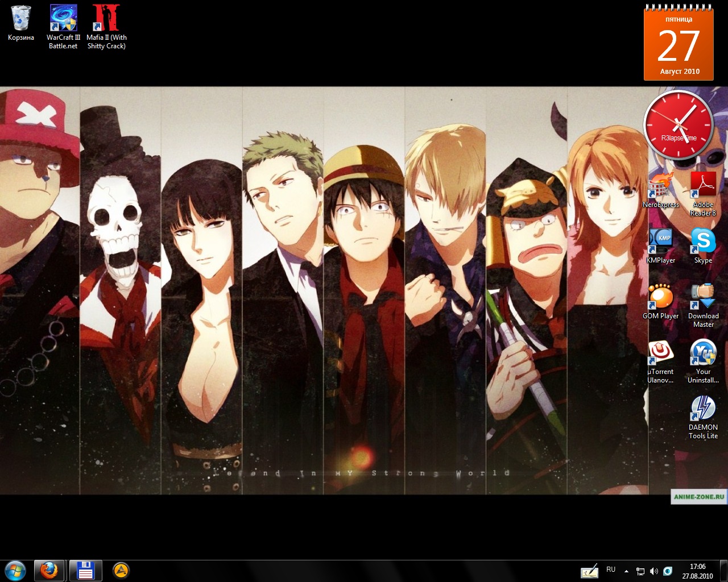Click the orange calendar gadget showing 27
This screenshot has height=582, width=728.
679,44
